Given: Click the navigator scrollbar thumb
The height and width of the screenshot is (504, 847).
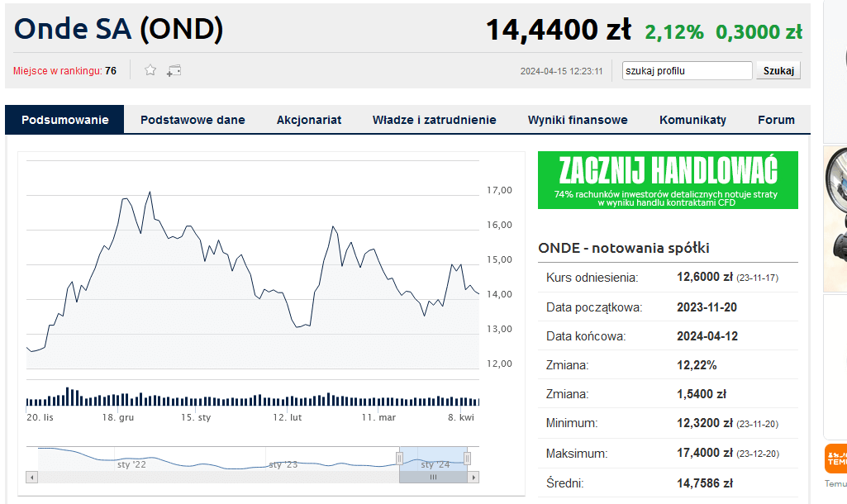Looking at the screenshot, I should pos(433,477).
